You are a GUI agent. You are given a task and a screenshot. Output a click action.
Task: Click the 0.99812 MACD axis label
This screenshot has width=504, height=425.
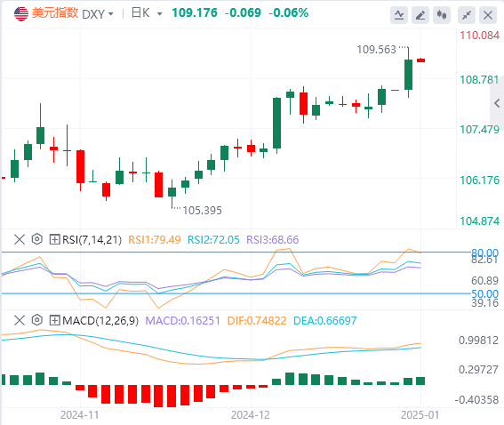pos(478,341)
